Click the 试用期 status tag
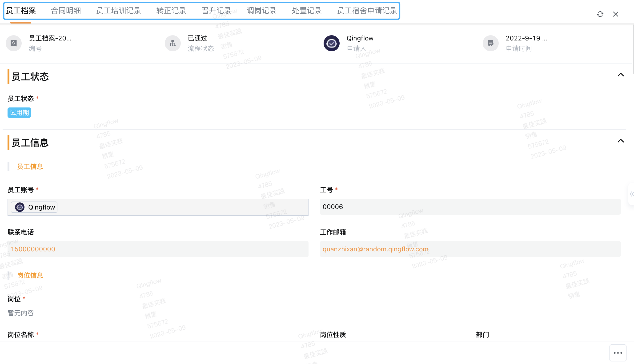The height and width of the screenshot is (364, 634). 19,113
